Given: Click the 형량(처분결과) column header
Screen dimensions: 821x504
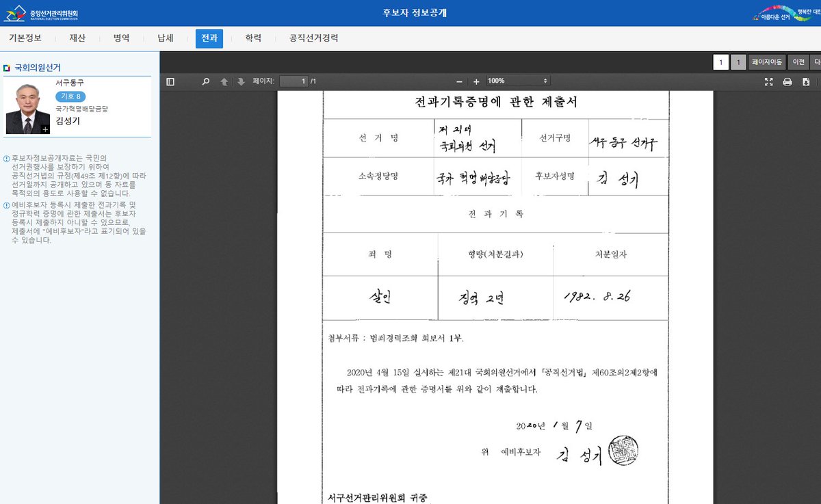Looking at the screenshot, I should coord(495,254).
